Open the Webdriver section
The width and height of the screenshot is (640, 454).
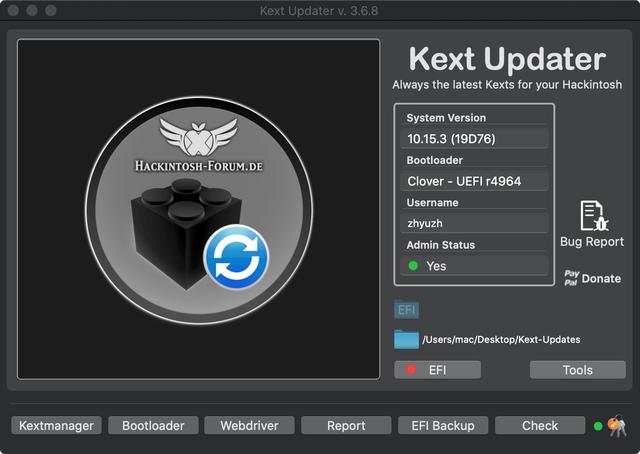point(249,425)
